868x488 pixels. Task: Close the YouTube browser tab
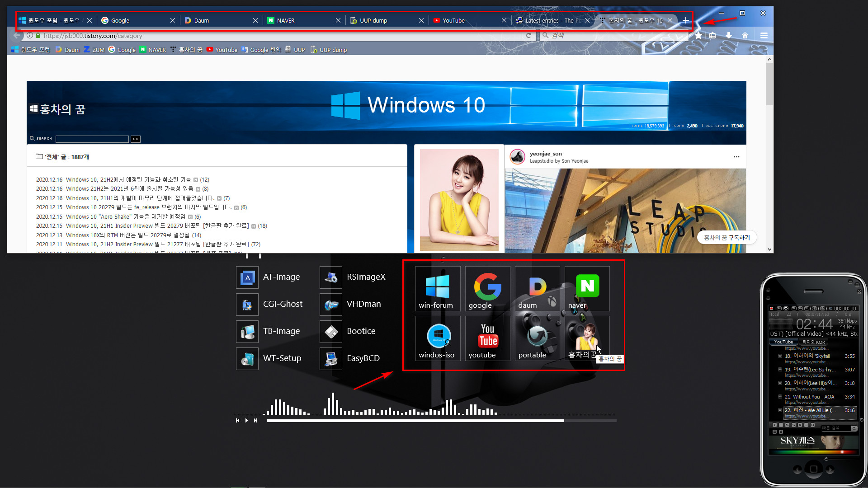pos(504,20)
